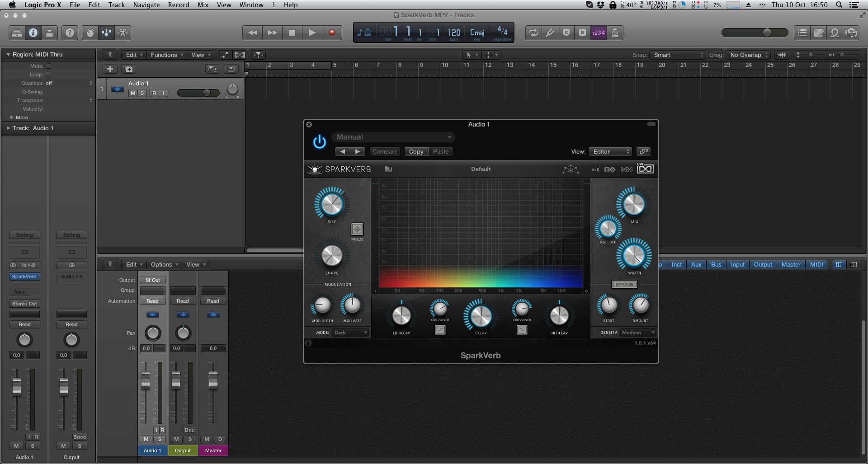Expand the Track: Audio 1 section

(8, 128)
